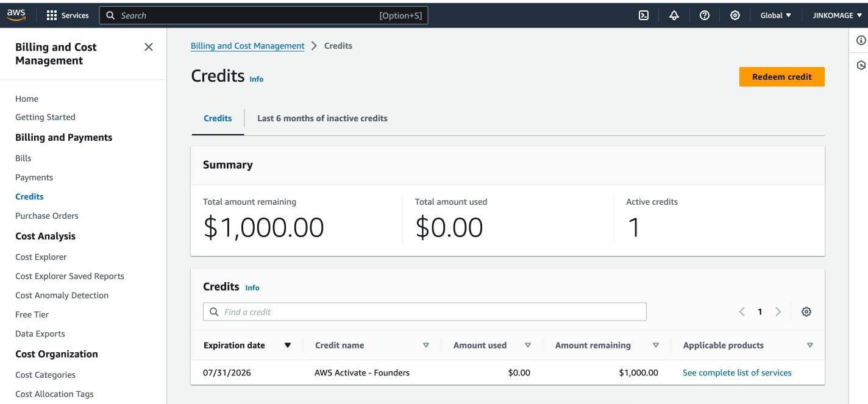Open the info panel icon at right edge
The image size is (868, 404).
[861, 40]
